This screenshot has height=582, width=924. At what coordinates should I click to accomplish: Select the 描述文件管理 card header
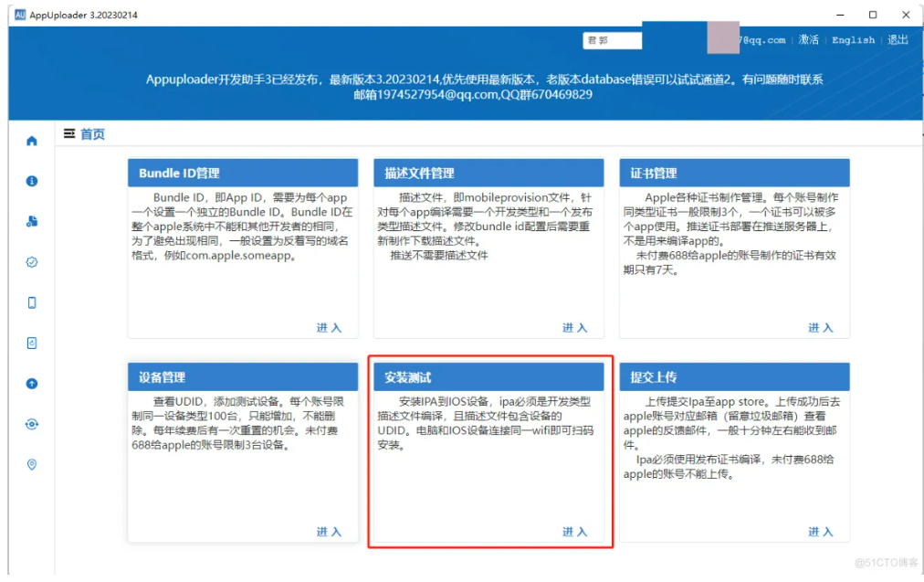488,173
